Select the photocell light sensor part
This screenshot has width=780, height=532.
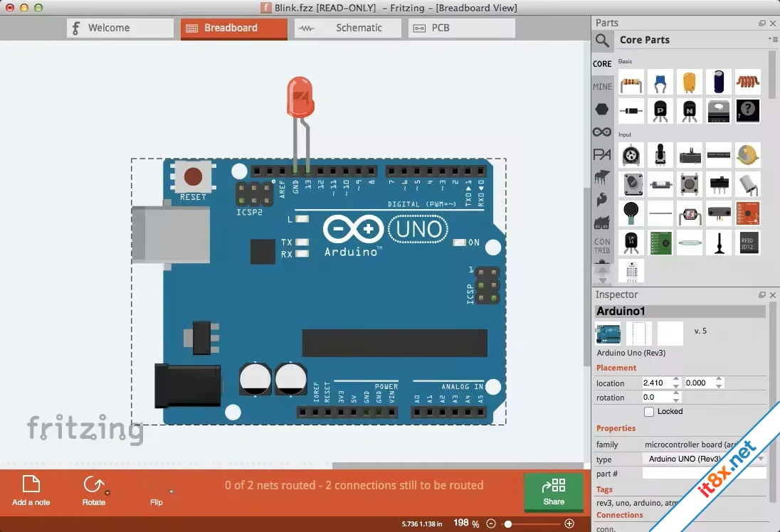[x=689, y=214]
